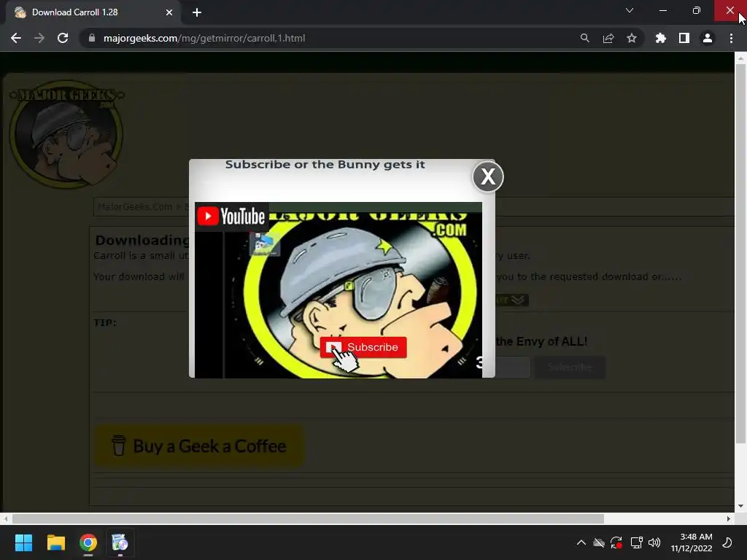Click the cloud-off tray icon

point(599,542)
